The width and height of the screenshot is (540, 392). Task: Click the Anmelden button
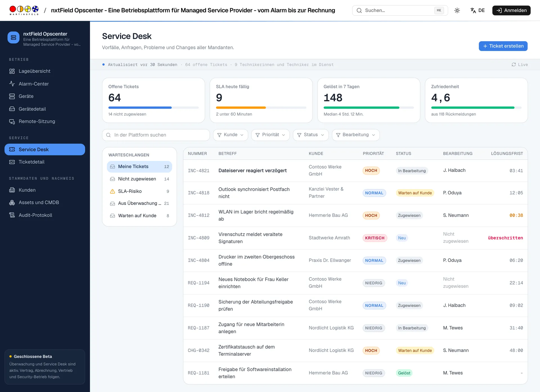coord(511,10)
